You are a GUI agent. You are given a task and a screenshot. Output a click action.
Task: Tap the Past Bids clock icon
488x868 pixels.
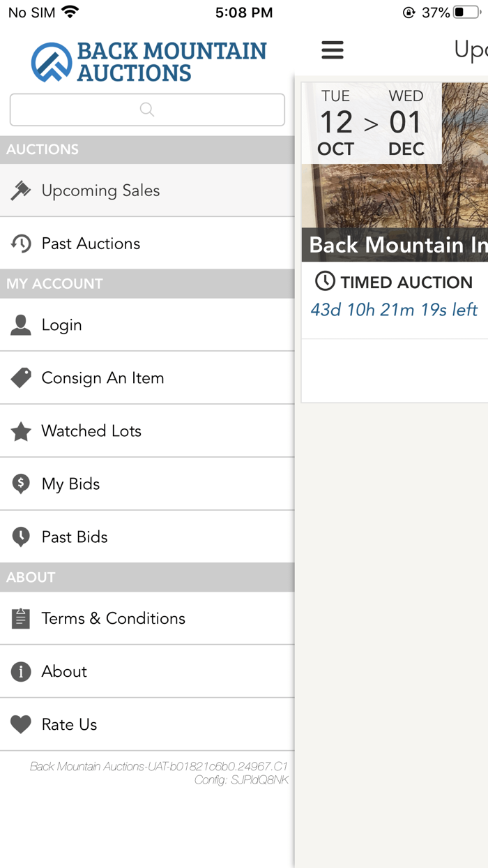point(21,537)
